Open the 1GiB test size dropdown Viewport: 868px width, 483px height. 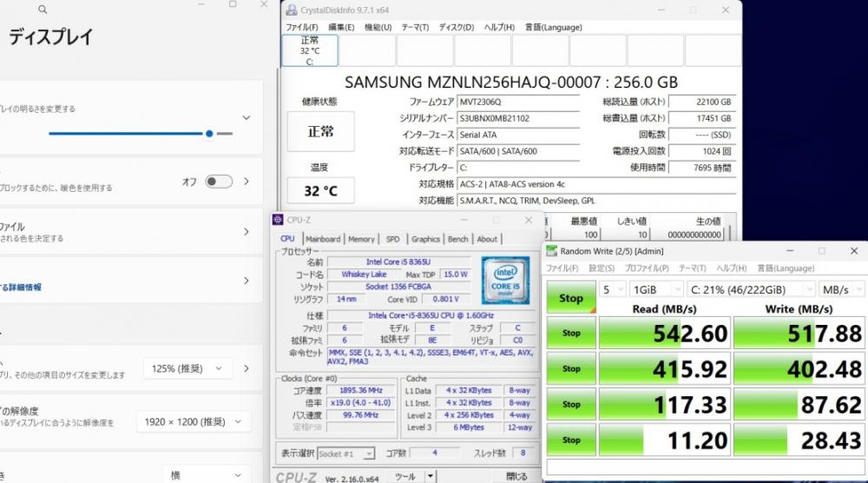click(656, 289)
